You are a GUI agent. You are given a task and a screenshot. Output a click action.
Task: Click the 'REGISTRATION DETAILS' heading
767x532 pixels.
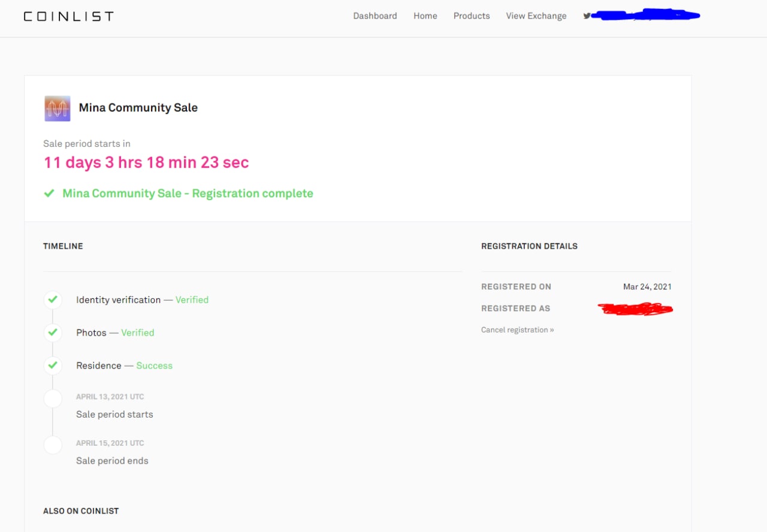pos(529,246)
